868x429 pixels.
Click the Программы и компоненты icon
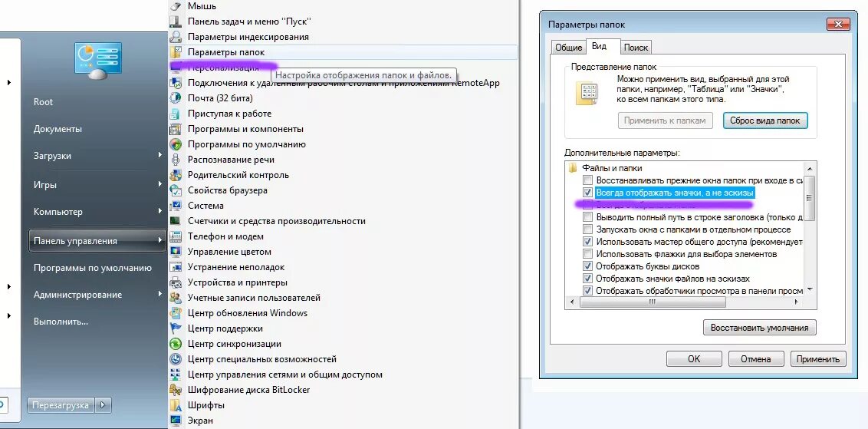click(x=176, y=129)
